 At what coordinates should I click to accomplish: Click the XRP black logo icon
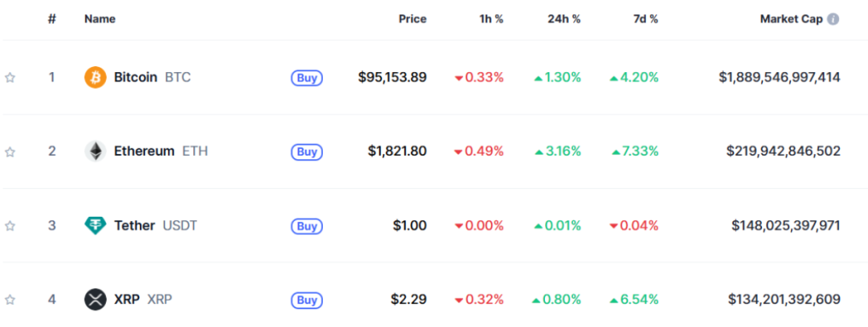pos(95,299)
